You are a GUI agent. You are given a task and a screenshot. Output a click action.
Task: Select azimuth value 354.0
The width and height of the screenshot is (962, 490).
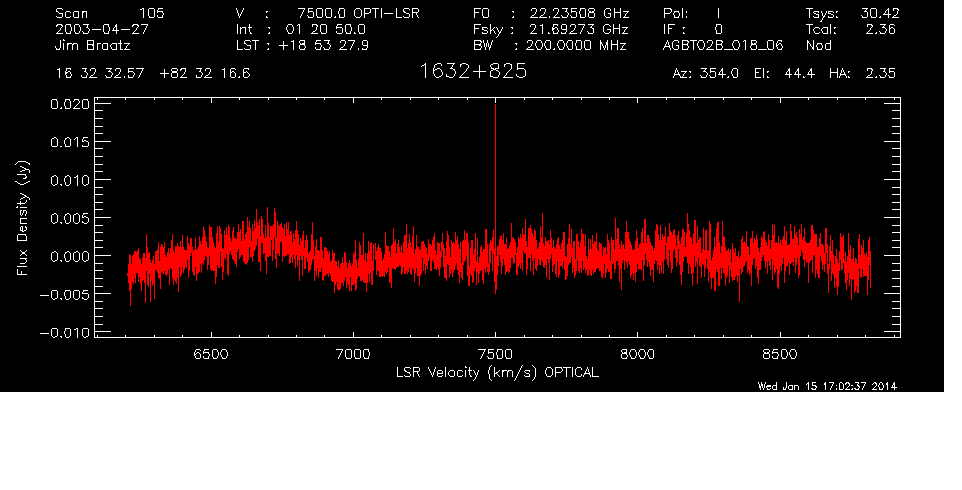click(x=720, y=74)
